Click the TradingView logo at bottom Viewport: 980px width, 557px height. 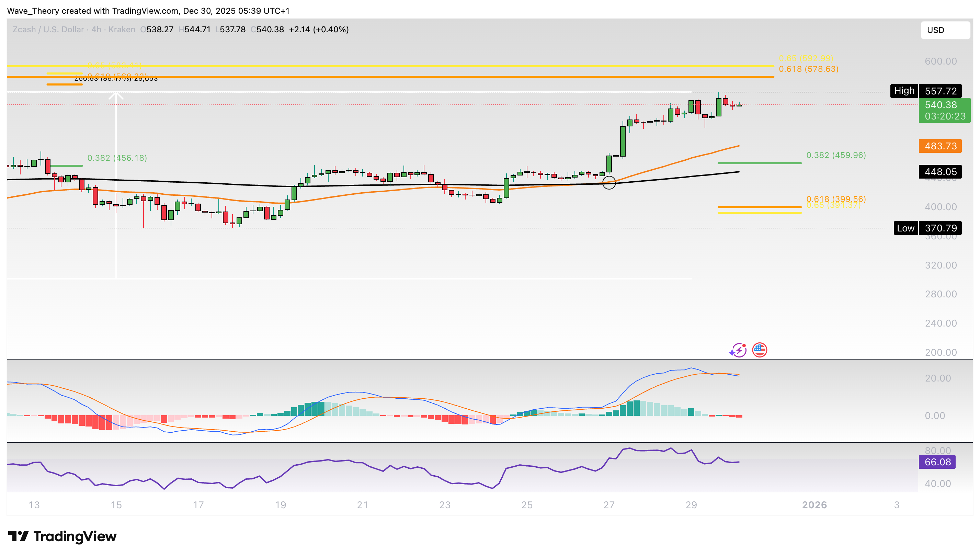point(62,536)
